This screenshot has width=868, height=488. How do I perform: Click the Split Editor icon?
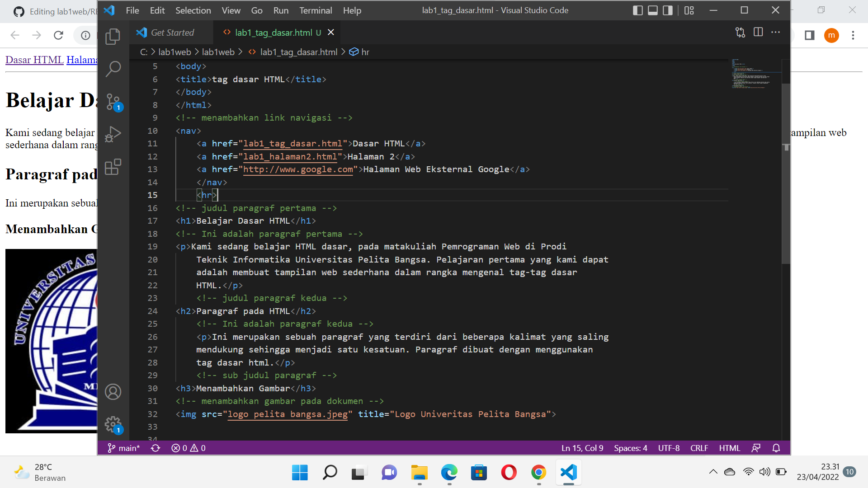(x=758, y=32)
